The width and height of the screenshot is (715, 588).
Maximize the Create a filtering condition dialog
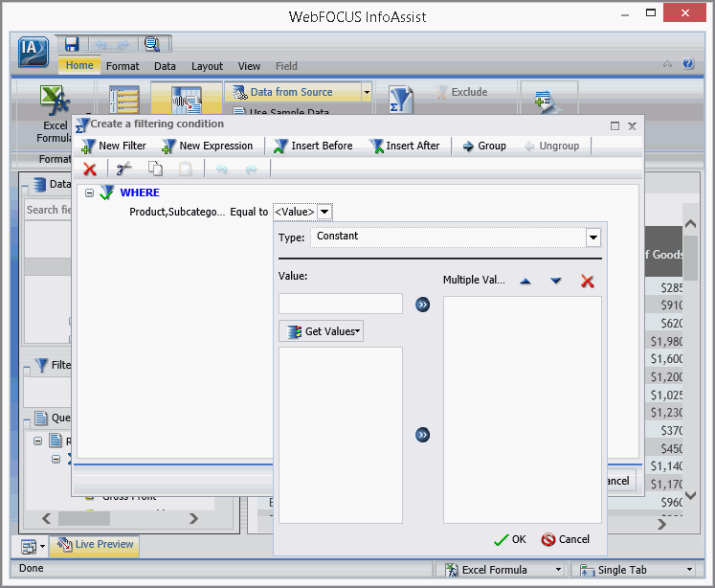pyautogui.click(x=614, y=125)
